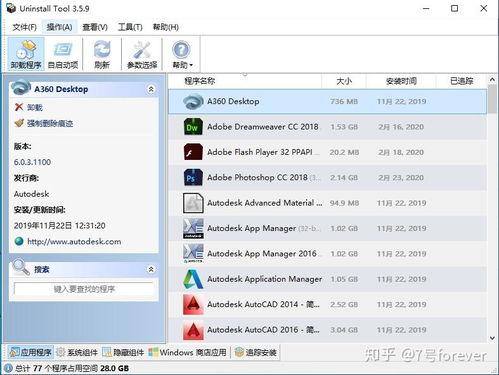This screenshot has width=499, height=375.
Task: Switch to Applications tab (应用程序)
Action: click(30, 352)
